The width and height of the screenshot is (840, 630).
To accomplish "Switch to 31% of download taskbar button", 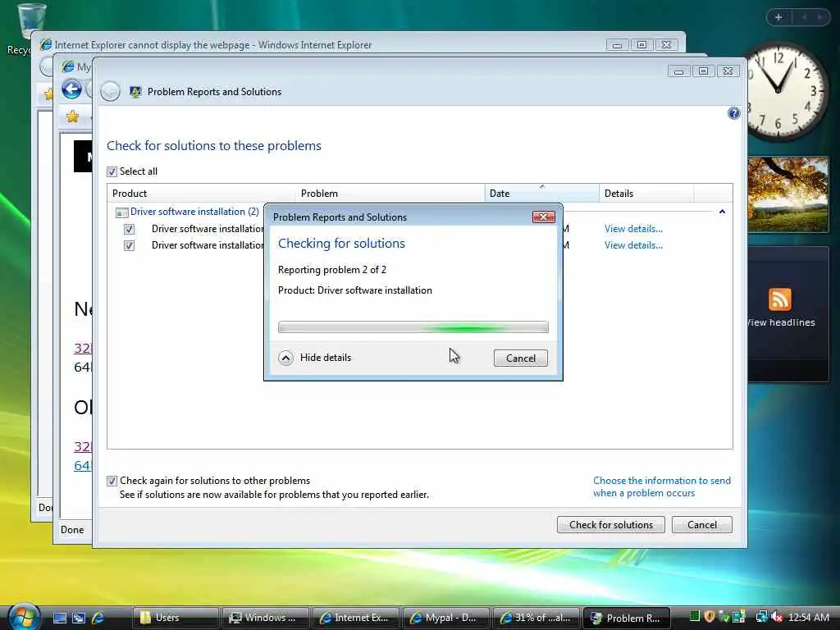I will click(x=536, y=618).
